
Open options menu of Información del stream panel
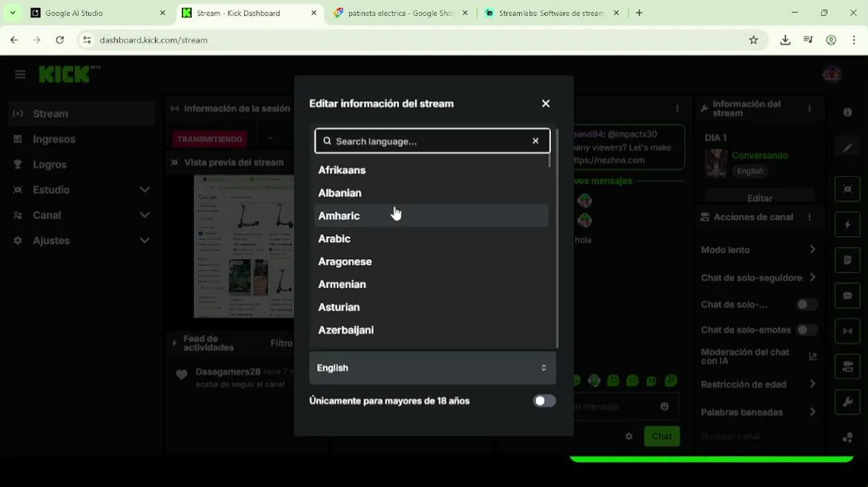(x=809, y=108)
